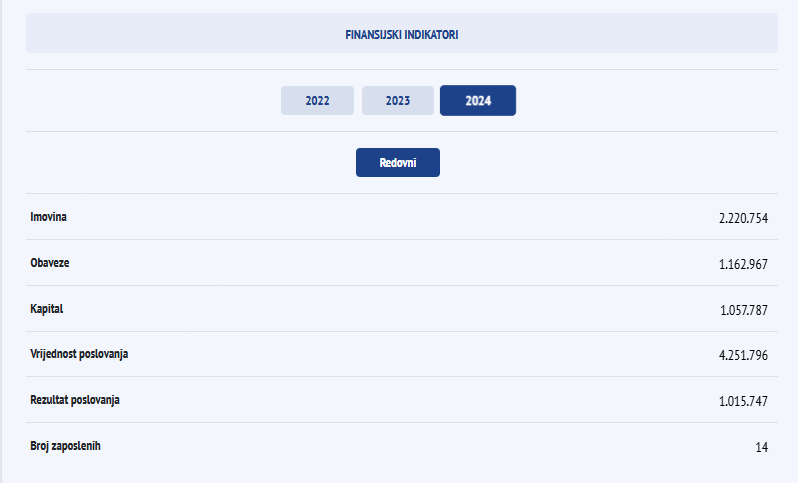Switch to the 2022 year tab

pos(317,101)
